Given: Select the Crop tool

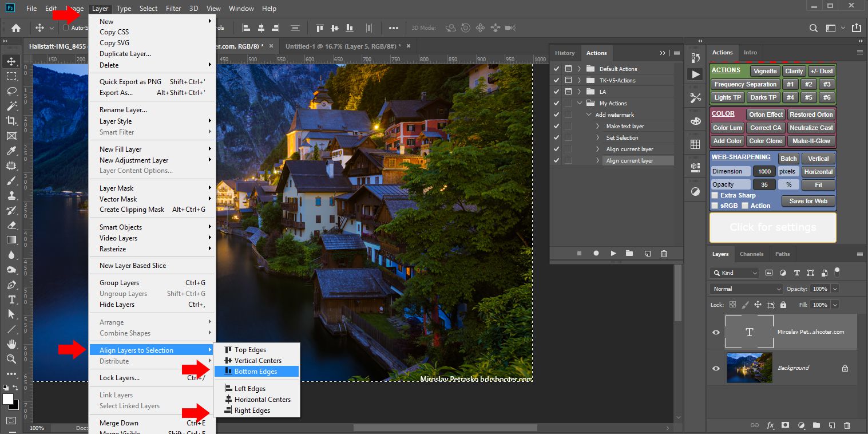Looking at the screenshot, I should (12, 121).
